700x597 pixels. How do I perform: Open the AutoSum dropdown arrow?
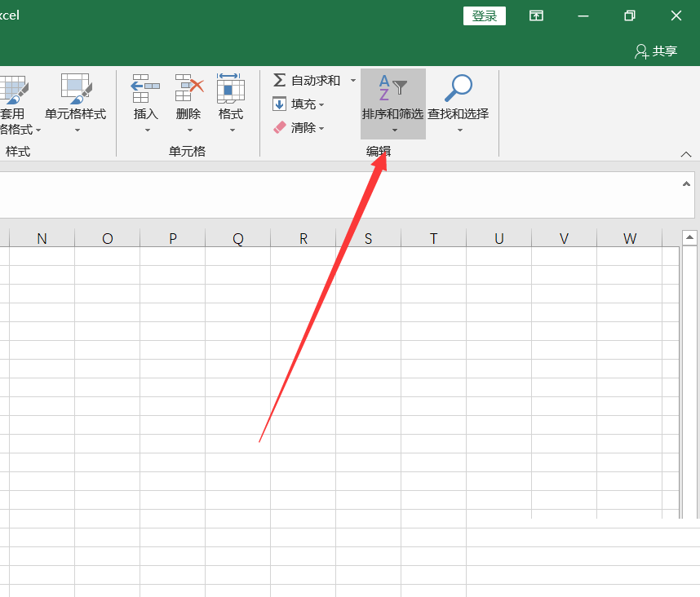tap(353, 80)
